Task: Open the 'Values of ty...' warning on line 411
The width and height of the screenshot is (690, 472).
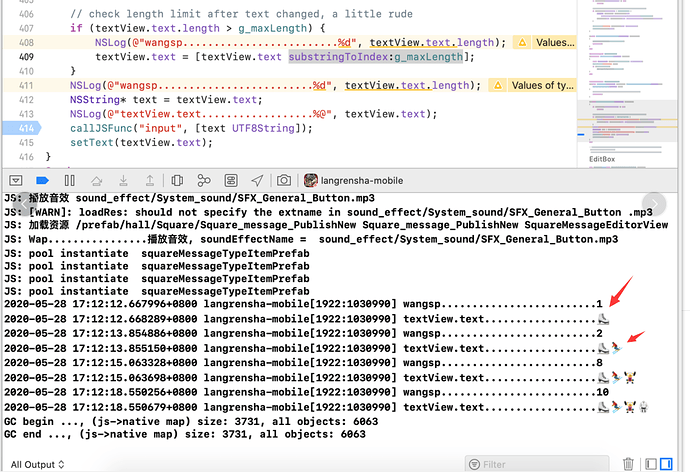Action: click(543, 85)
